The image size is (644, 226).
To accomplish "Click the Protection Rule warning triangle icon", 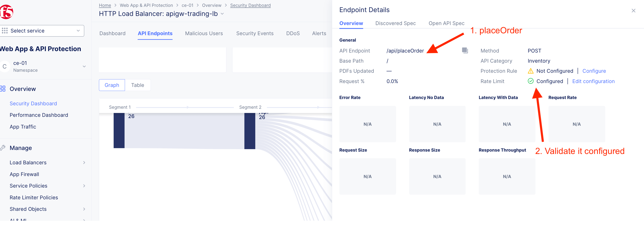I will (x=530, y=71).
